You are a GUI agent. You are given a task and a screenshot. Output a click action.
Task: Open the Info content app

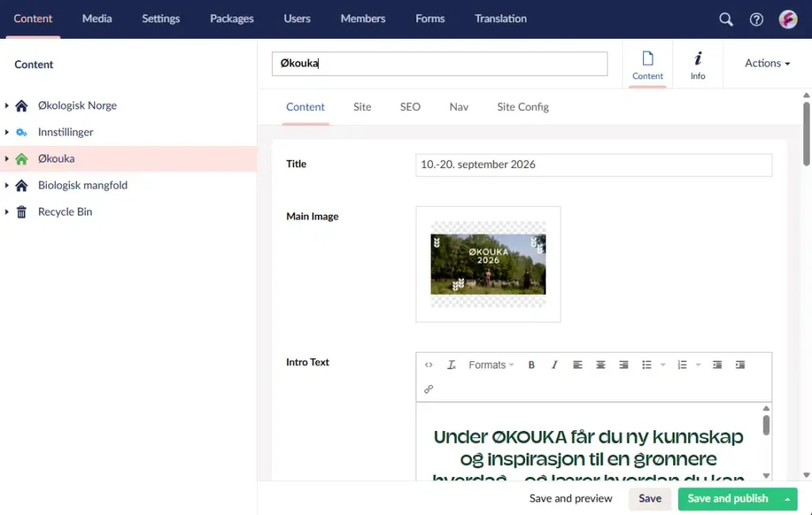click(x=698, y=65)
